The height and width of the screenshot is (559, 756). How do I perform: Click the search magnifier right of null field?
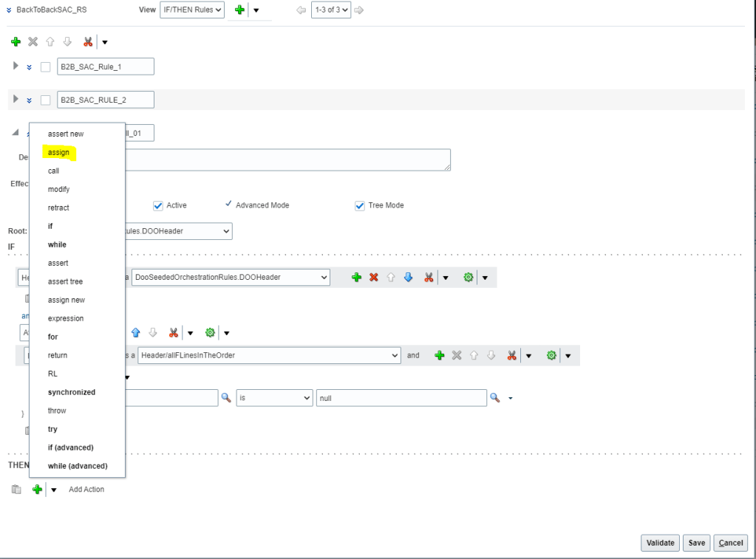click(x=496, y=398)
